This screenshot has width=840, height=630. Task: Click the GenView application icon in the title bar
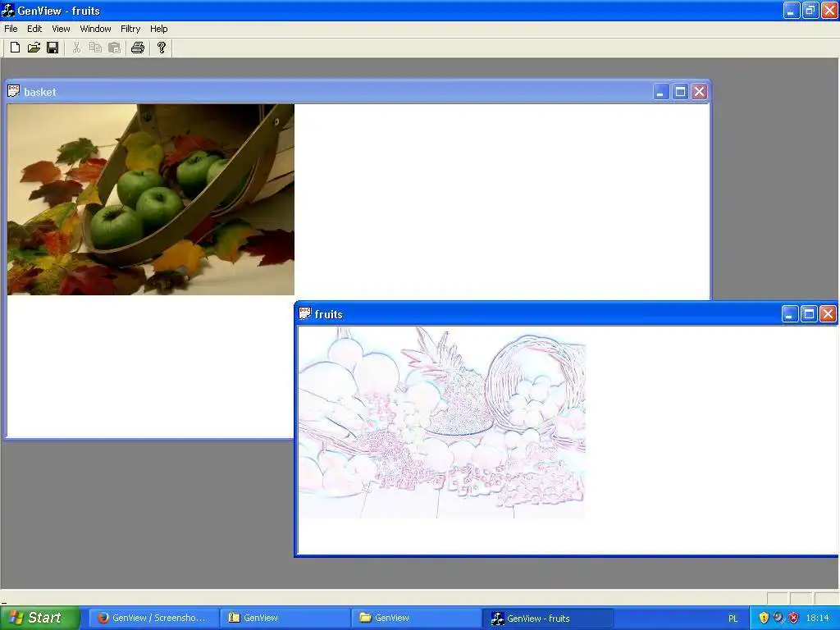(8, 10)
